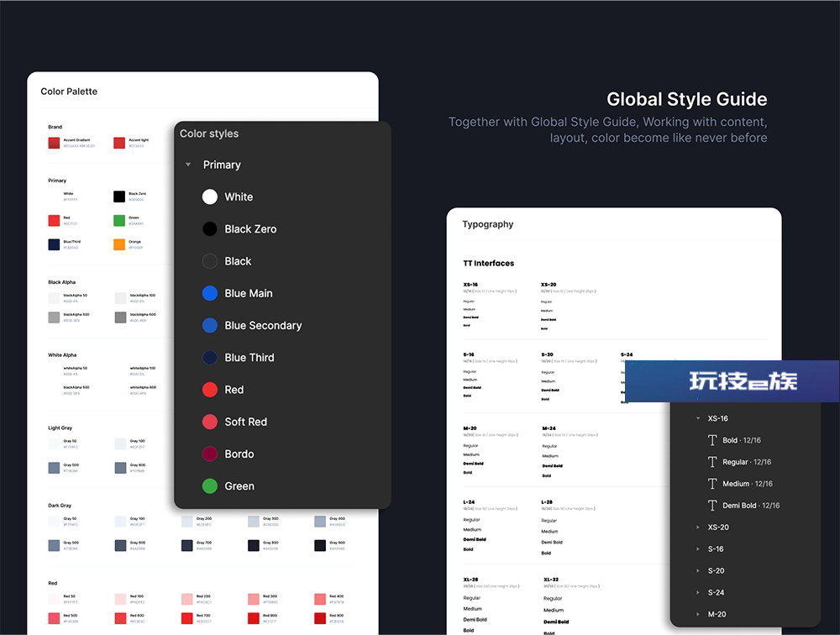Click the 'Global Style Guide' heading
Viewport: 840px width, 635px height.
click(687, 99)
